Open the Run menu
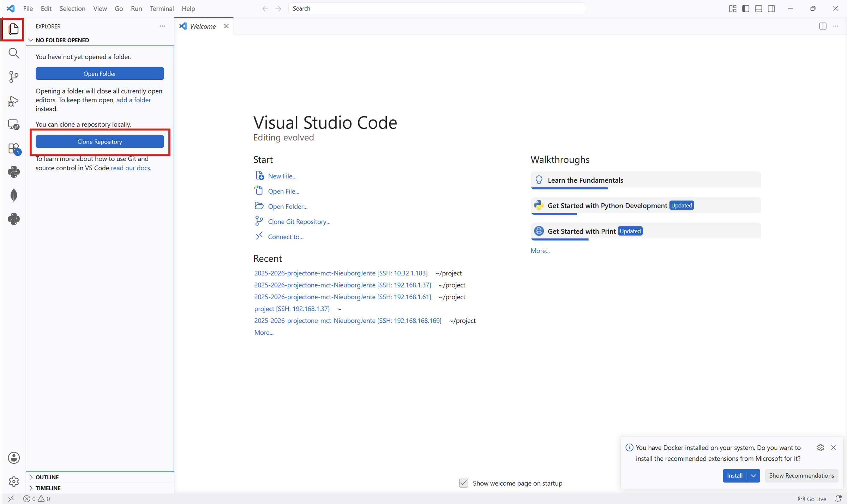 pyautogui.click(x=137, y=8)
